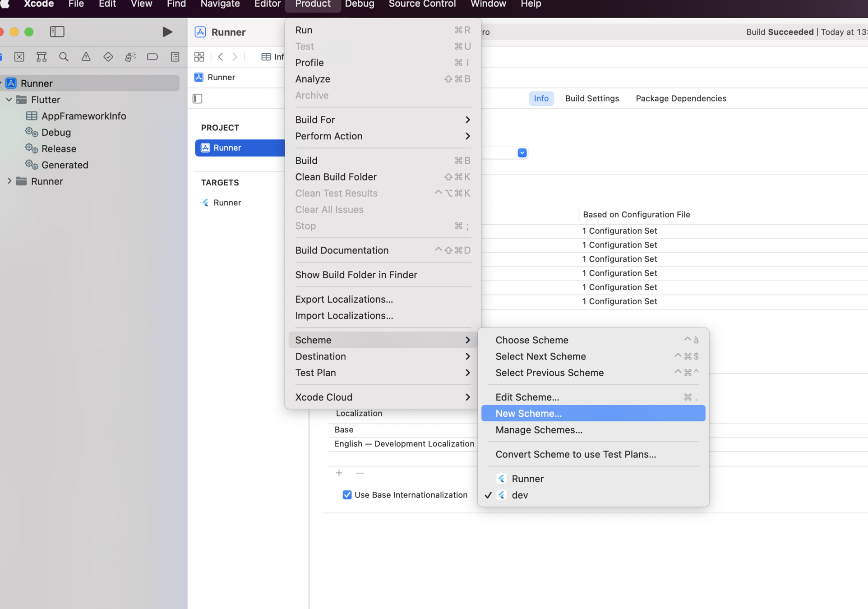Go back with the left chevron
This screenshot has width=868, height=609.
tap(221, 57)
